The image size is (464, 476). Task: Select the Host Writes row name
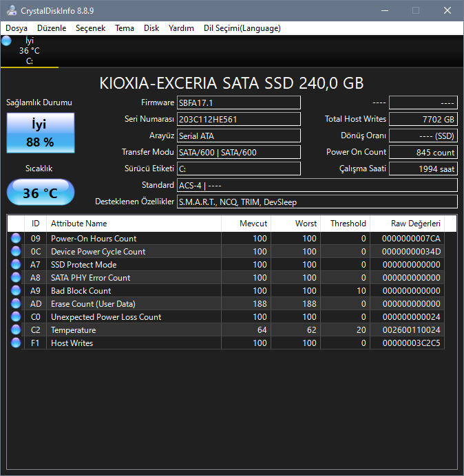pyautogui.click(x=72, y=343)
